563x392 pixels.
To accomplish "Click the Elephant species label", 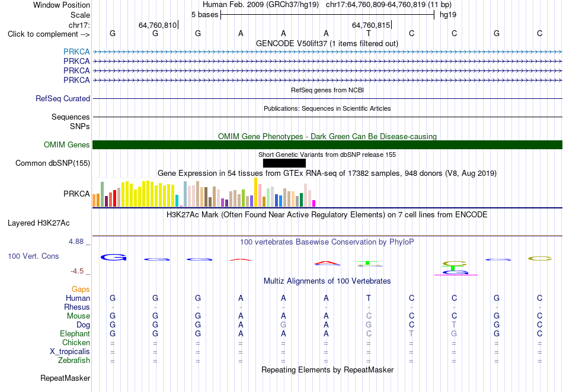I will (x=75, y=333).
